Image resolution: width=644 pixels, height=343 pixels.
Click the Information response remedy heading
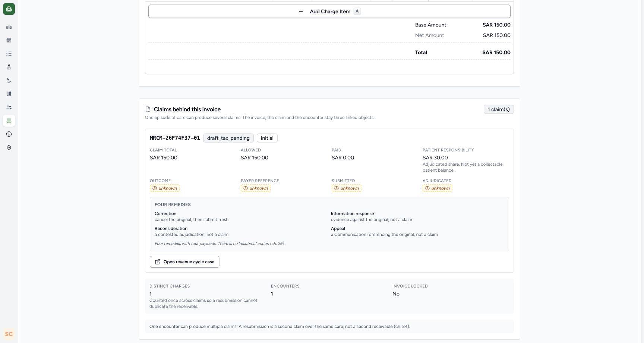tap(352, 214)
